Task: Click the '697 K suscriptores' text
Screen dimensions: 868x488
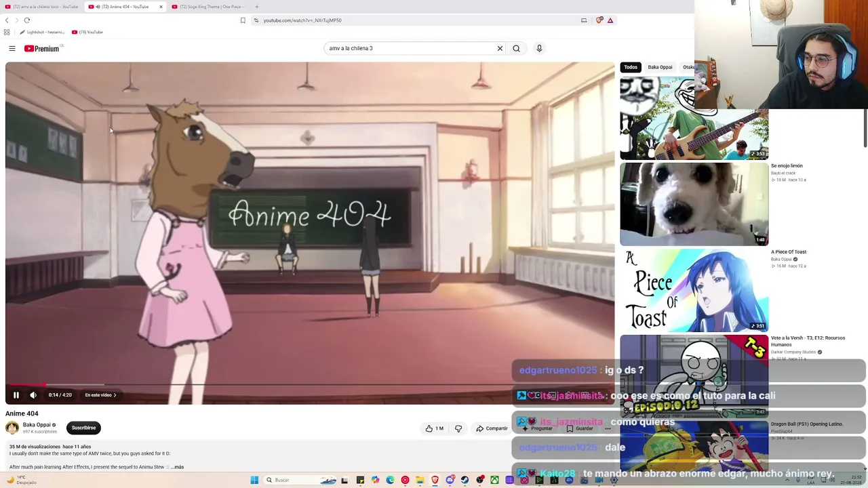Action: tap(40, 432)
